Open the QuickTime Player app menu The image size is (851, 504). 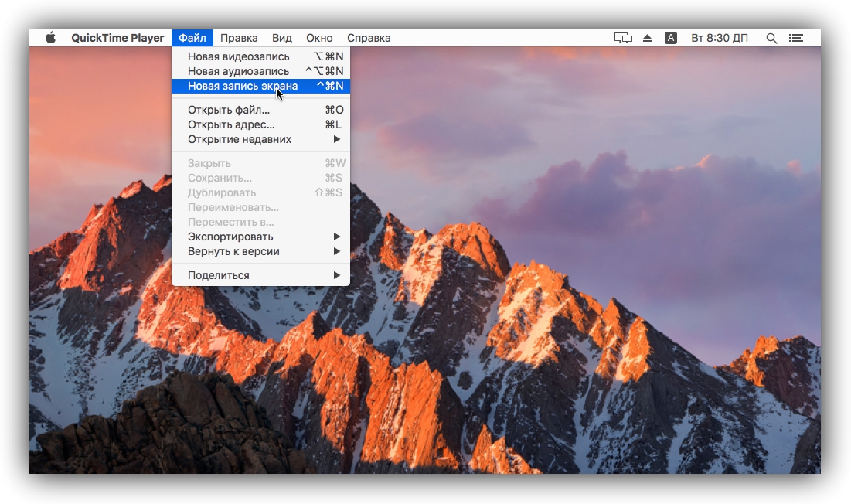[x=117, y=38]
